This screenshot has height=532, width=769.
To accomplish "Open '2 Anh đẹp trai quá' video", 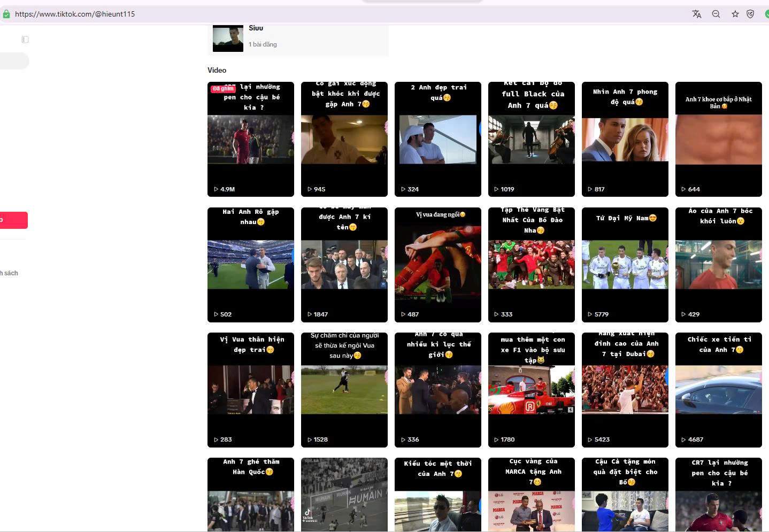I will click(438, 139).
